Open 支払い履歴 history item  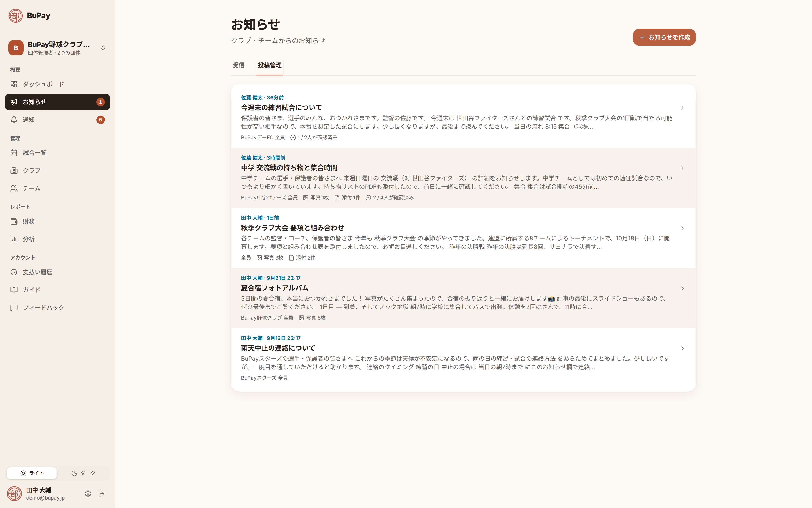(x=57, y=272)
